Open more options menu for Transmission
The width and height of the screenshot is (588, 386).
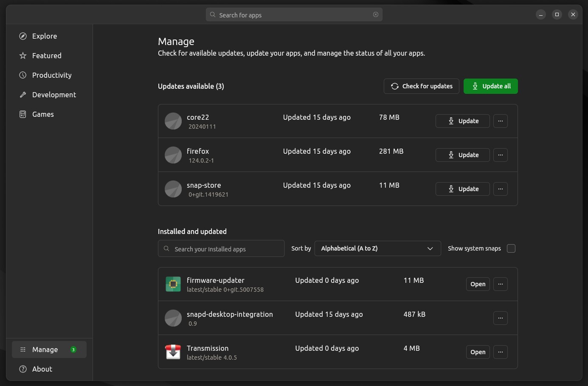[501, 352]
